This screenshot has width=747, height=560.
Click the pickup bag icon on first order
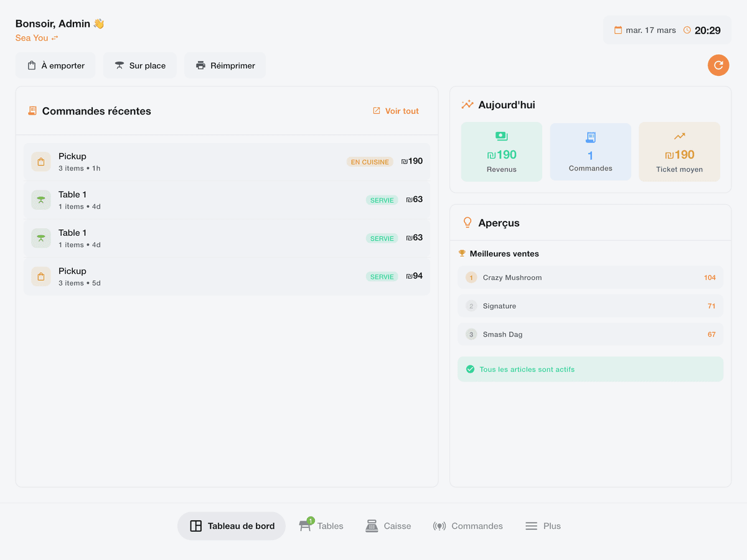[x=40, y=161]
